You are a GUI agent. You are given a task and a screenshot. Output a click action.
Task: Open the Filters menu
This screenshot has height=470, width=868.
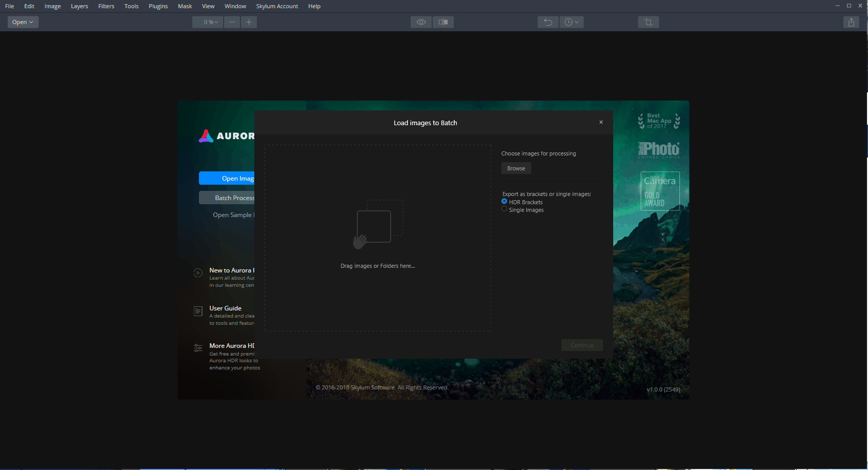pyautogui.click(x=106, y=6)
